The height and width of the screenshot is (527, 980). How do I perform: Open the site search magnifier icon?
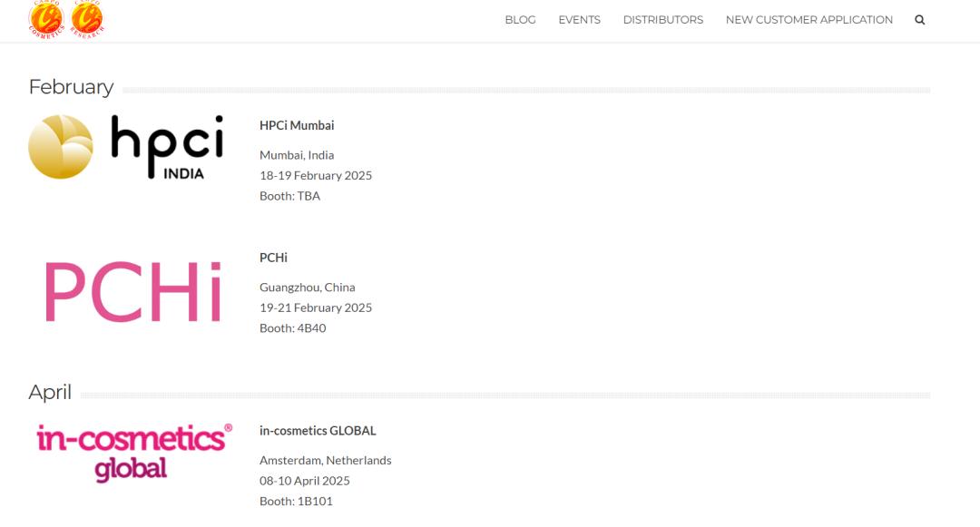(x=919, y=20)
